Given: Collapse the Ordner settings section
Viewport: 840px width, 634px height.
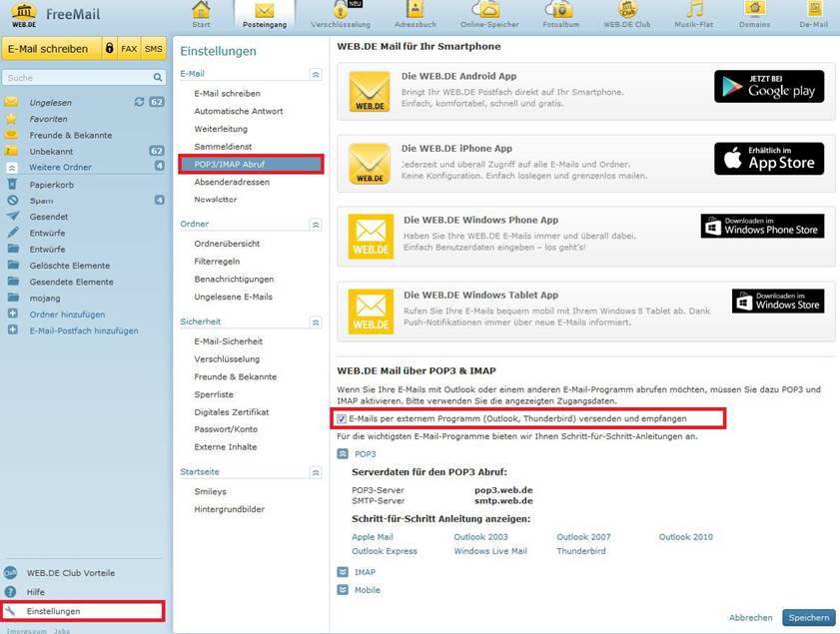Looking at the screenshot, I should point(316,225).
